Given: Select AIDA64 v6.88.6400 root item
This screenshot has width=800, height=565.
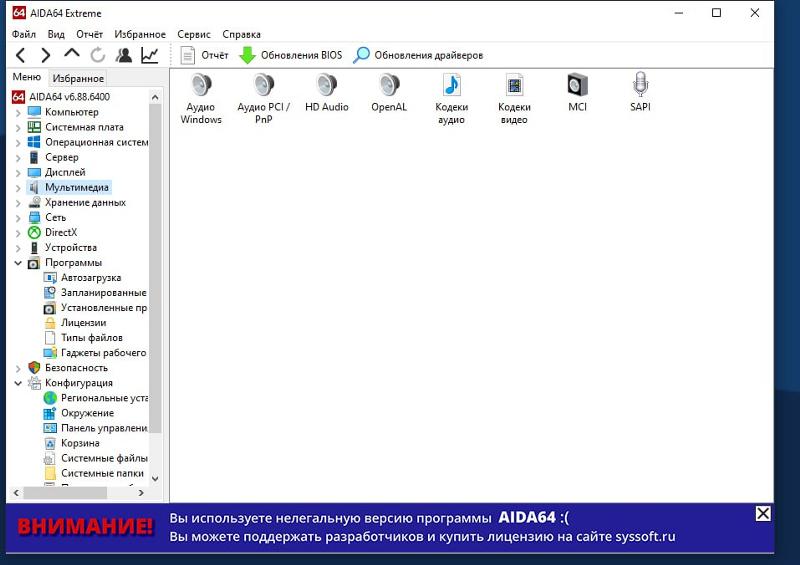Looking at the screenshot, I should (x=61, y=96).
